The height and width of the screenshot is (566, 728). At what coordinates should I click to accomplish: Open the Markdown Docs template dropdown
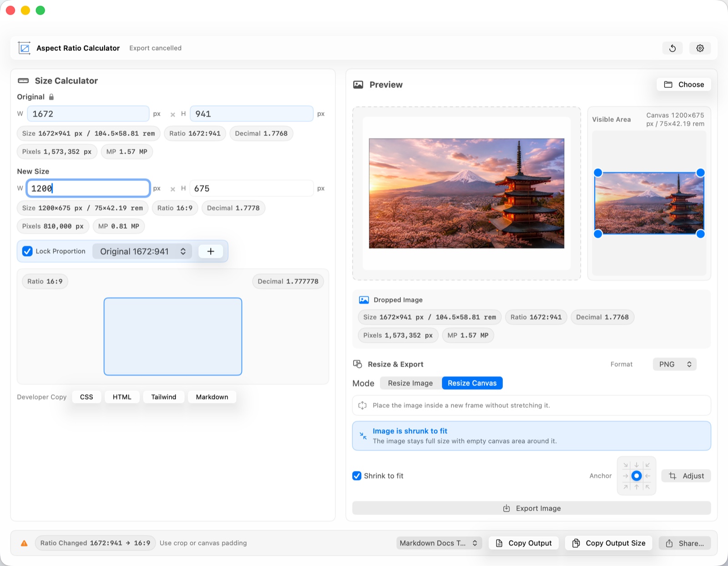coord(439,543)
